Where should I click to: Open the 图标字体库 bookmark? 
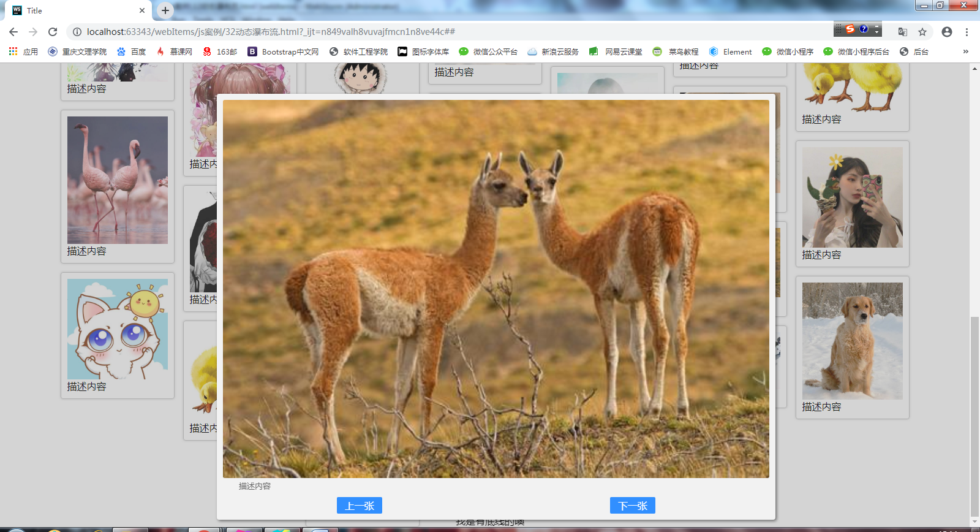click(x=423, y=51)
